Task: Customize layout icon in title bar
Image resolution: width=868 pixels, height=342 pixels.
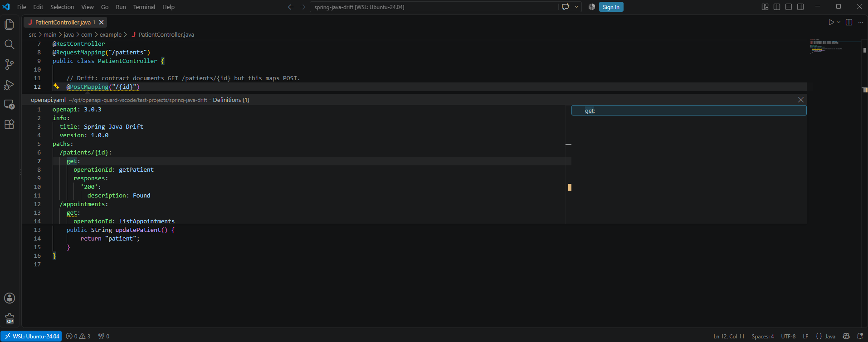Action: click(765, 7)
